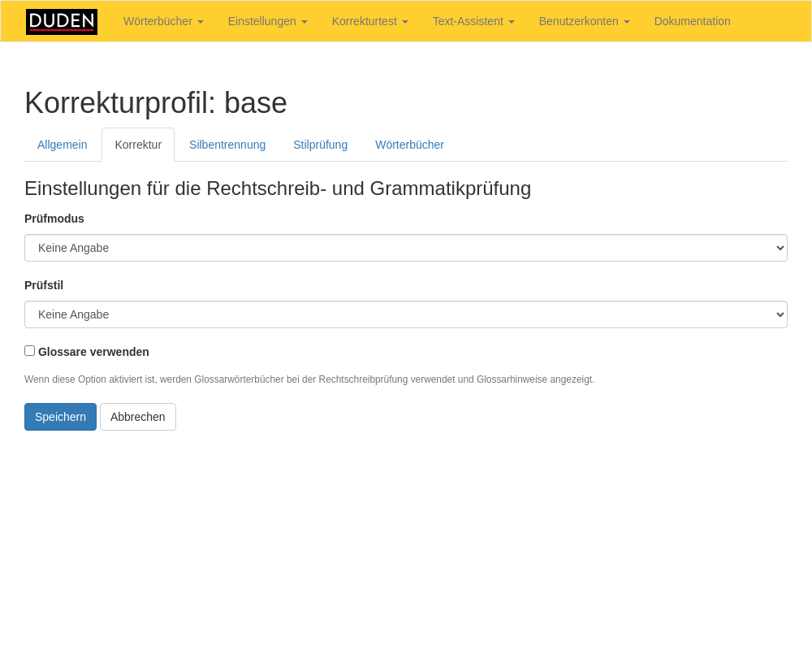This screenshot has height=650, width=812.
Task: Expand the Text-Assistent menu
Action: pyautogui.click(x=473, y=21)
